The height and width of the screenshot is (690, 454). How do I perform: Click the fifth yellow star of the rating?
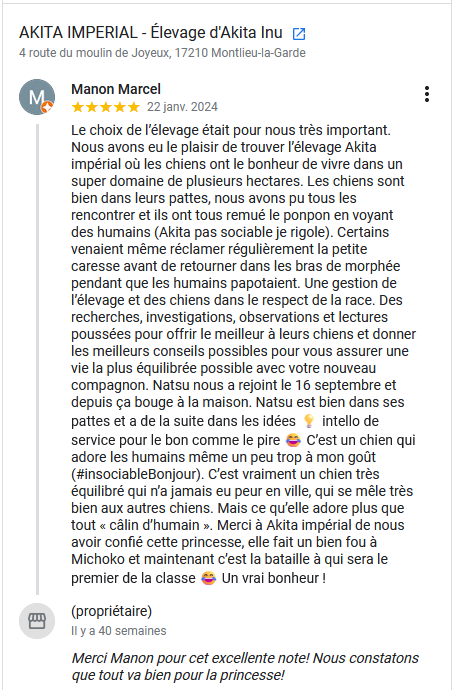click(x=134, y=107)
